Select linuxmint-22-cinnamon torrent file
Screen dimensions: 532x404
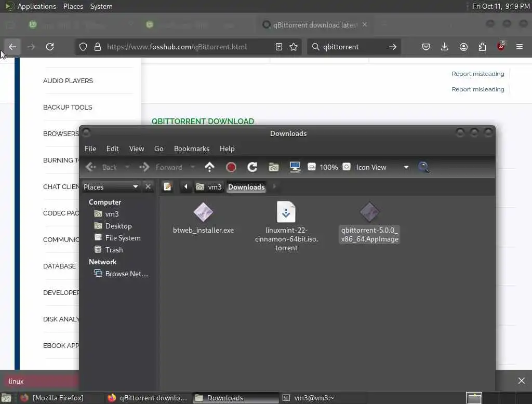coord(286,226)
